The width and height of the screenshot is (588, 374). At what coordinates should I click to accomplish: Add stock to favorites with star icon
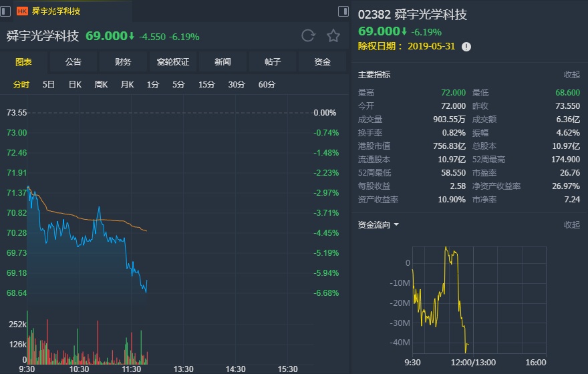click(x=333, y=36)
